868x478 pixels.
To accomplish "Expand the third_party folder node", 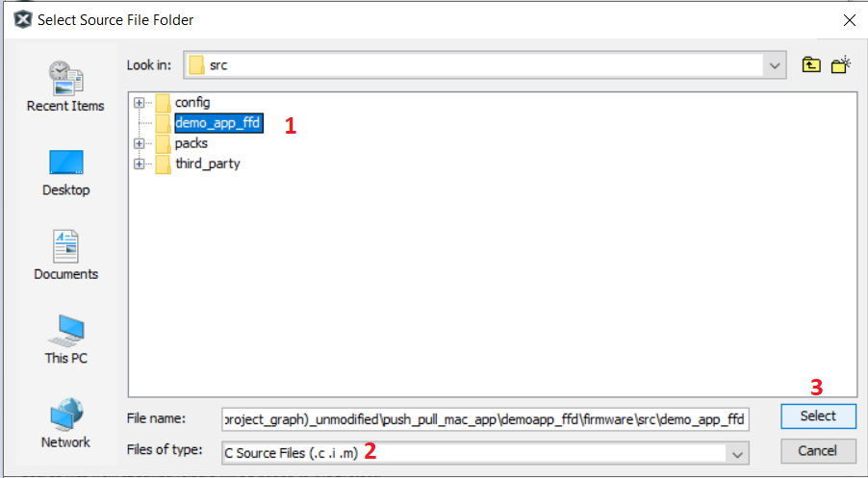I will 139,164.
